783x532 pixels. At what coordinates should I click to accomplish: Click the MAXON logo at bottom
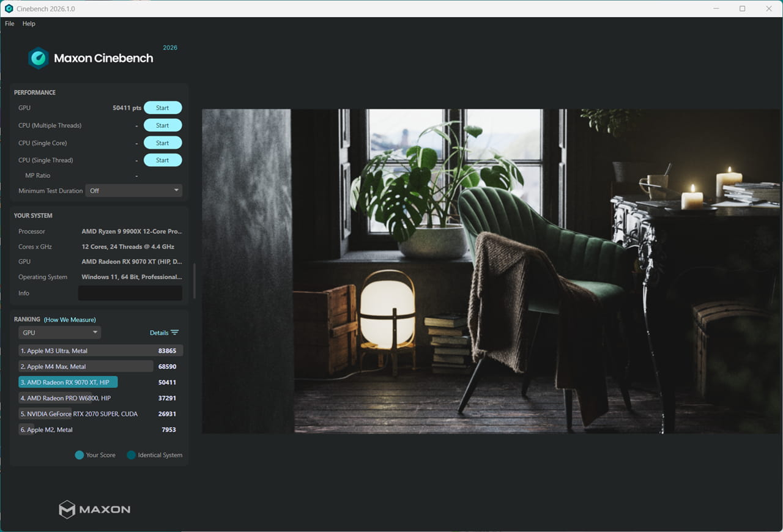pyautogui.click(x=94, y=509)
